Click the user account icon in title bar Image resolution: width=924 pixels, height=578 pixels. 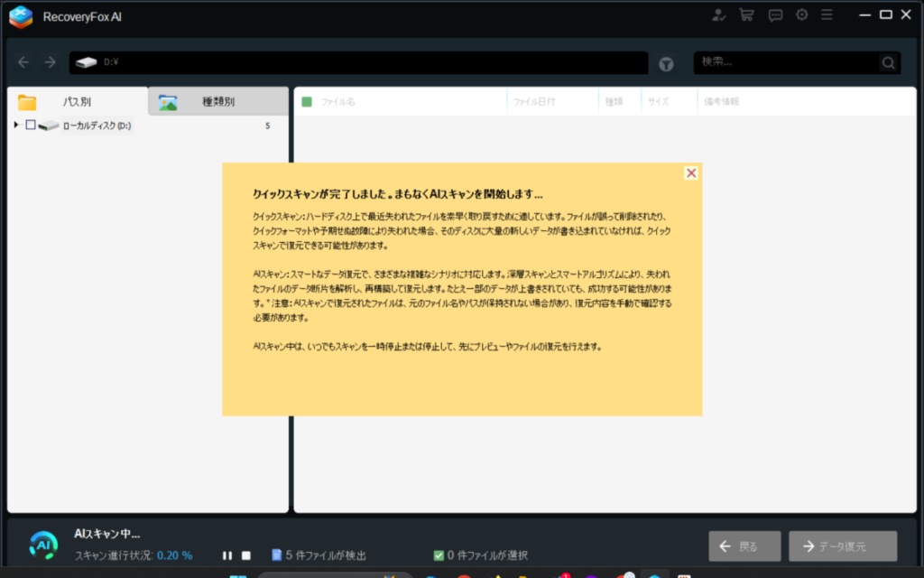click(718, 15)
